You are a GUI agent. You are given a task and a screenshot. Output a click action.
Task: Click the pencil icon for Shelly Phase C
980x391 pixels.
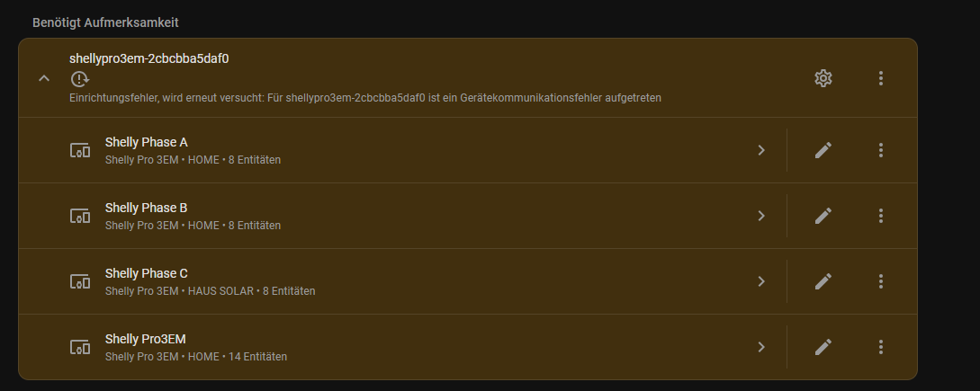click(x=823, y=281)
